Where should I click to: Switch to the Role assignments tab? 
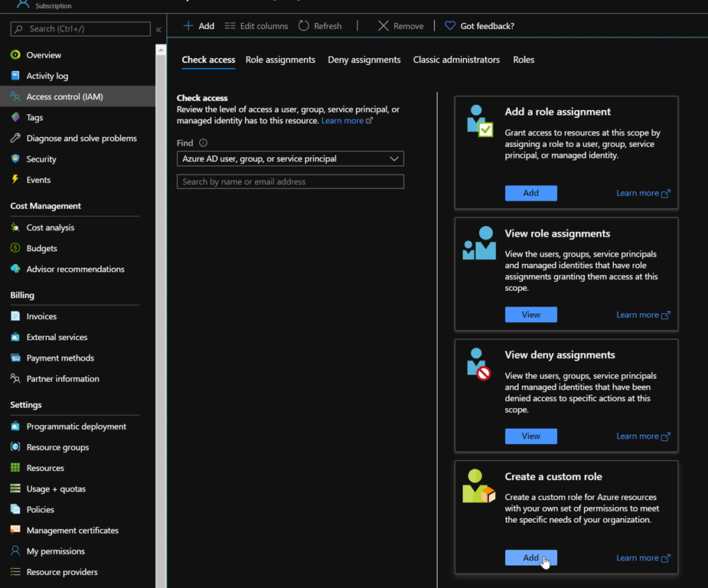[280, 60]
